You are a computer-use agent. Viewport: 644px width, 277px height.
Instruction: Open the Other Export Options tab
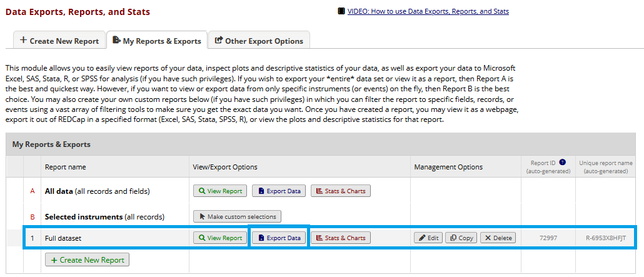click(259, 41)
